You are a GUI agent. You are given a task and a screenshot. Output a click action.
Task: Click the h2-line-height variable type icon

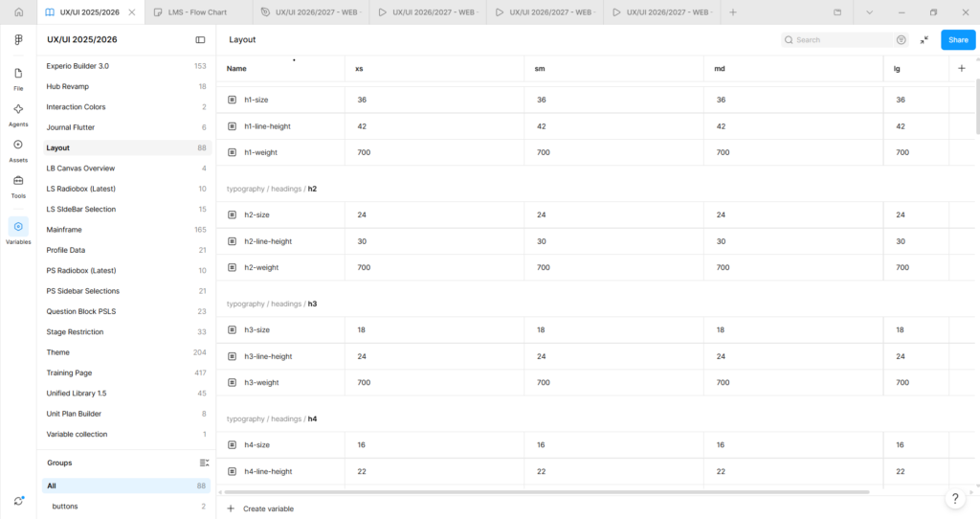click(232, 240)
